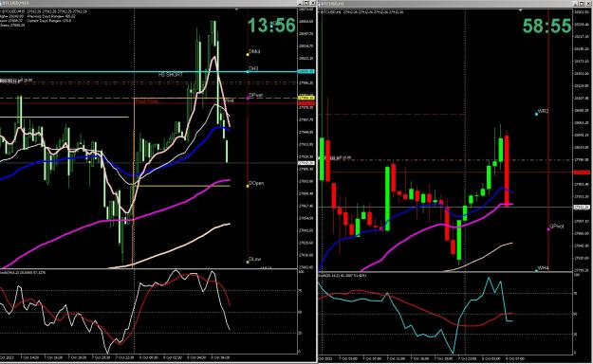Close the left chart window

point(312,3)
